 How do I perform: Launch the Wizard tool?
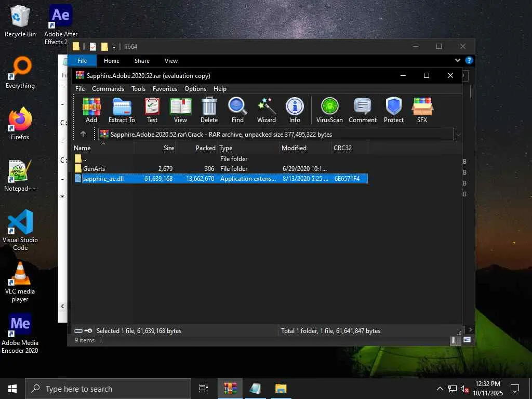(x=267, y=110)
